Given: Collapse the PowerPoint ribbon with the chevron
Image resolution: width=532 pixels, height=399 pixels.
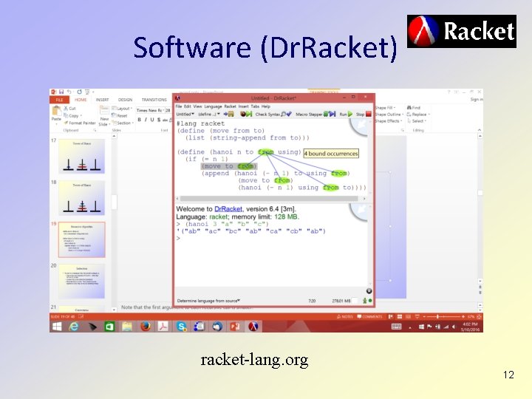Looking at the screenshot, I should click(x=480, y=130).
